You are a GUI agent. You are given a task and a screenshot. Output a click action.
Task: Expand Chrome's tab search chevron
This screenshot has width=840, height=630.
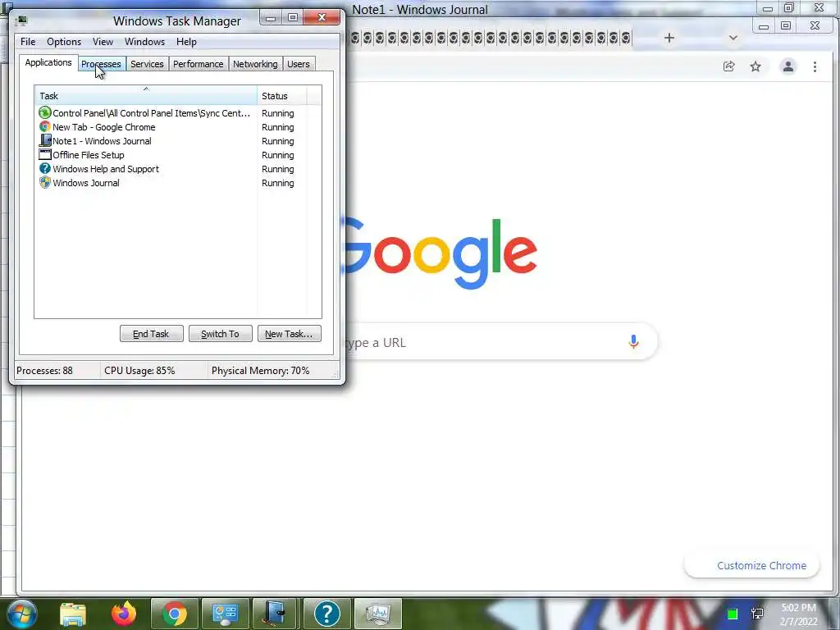[x=733, y=38]
